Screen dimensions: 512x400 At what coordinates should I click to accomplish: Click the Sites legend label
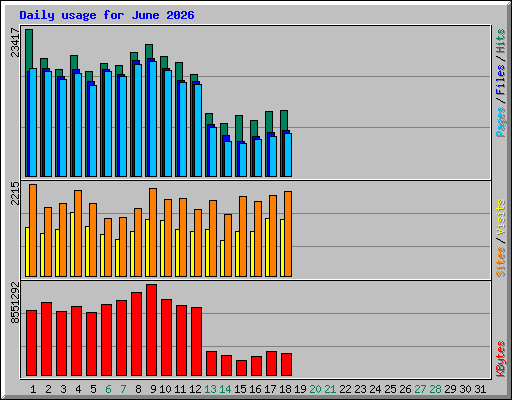click(x=500, y=262)
